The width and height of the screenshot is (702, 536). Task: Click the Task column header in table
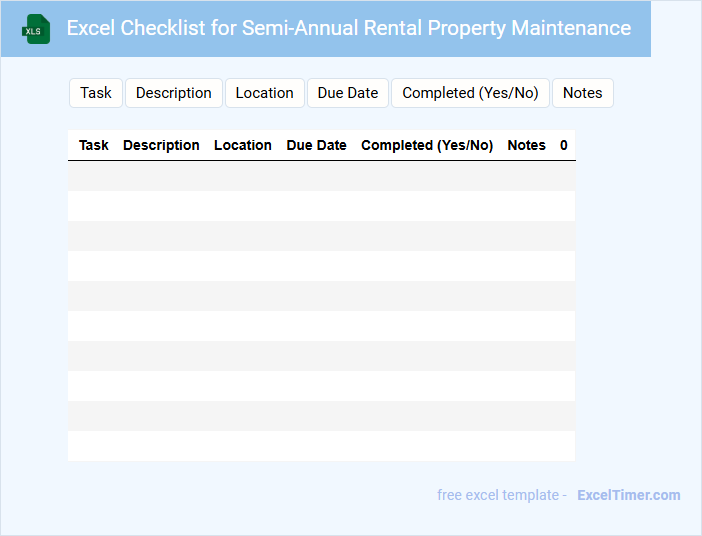click(94, 145)
